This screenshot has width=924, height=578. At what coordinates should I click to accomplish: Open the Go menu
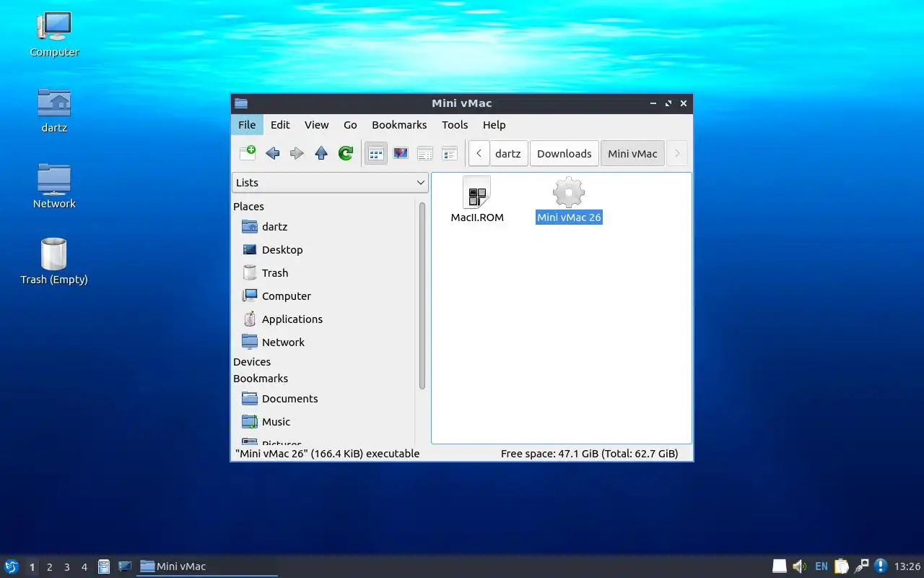(350, 124)
